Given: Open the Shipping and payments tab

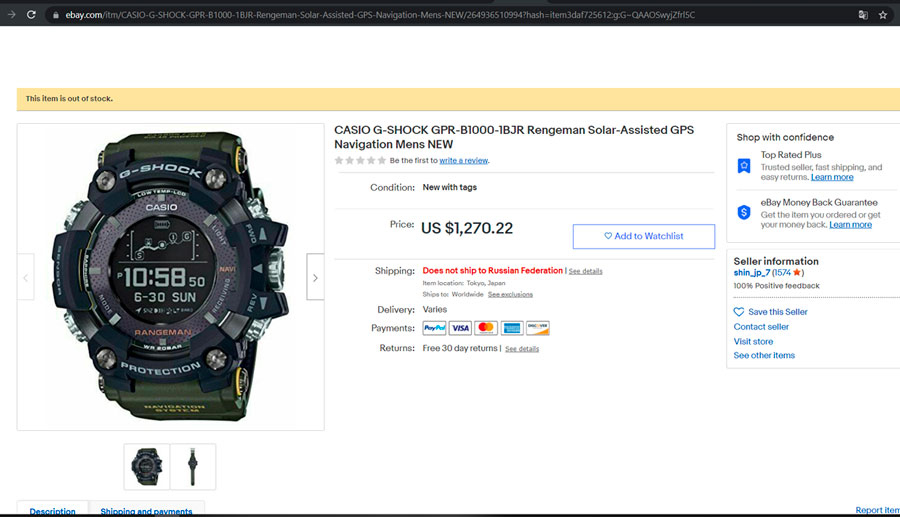Looking at the screenshot, I should tap(146, 511).
